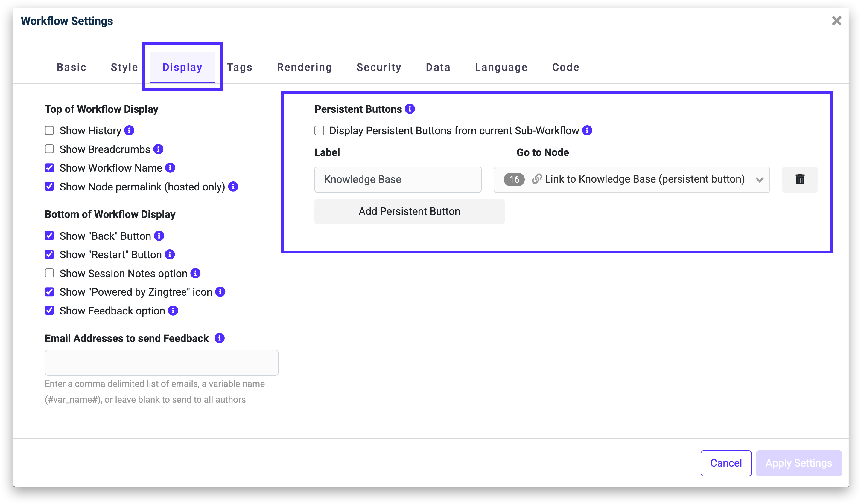Viewport: 861px width, 504px height.
Task: Click info icon beside Show Feedback option
Action: pyautogui.click(x=173, y=311)
